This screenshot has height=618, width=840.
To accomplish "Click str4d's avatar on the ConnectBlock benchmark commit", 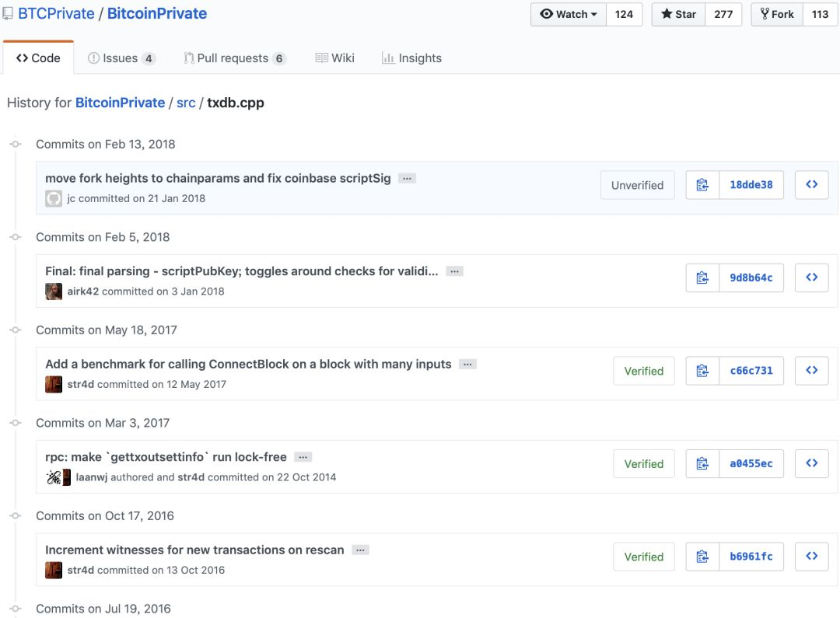I will point(54,385).
